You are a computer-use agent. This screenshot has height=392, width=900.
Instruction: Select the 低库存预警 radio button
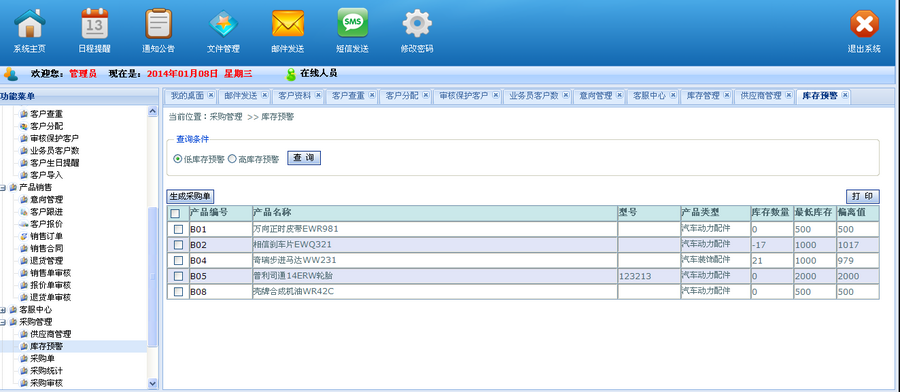click(177, 159)
